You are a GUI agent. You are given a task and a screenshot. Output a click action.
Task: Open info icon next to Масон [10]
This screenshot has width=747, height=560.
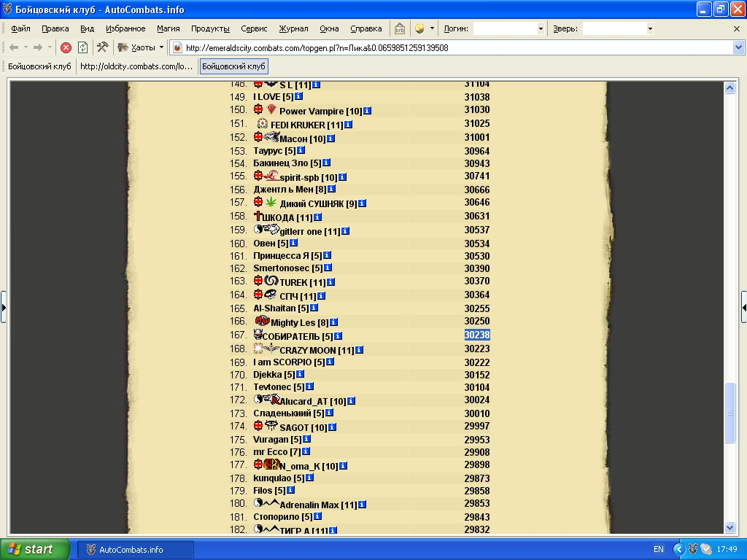click(x=330, y=138)
